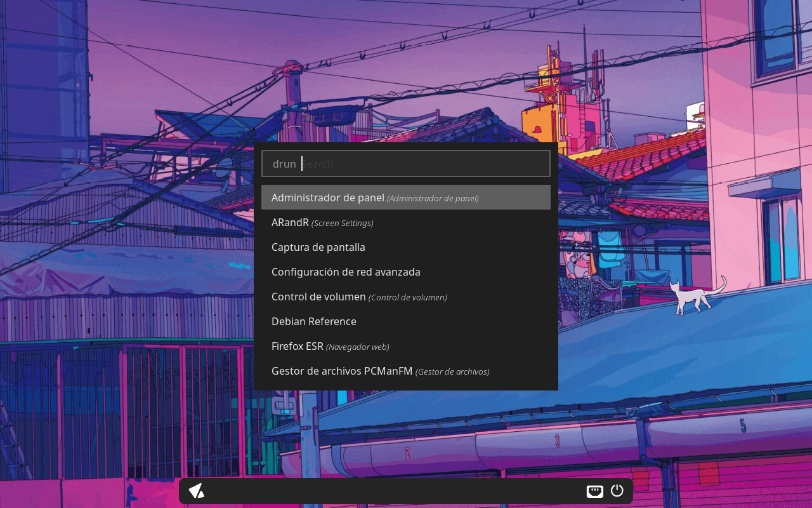Image resolution: width=812 pixels, height=508 pixels.
Task: Open Debian Reference
Action: (314, 321)
